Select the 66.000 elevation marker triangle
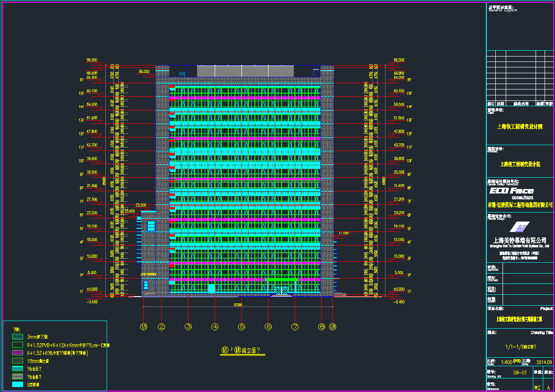Screen dimensions: 555x392 click(148, 76)
